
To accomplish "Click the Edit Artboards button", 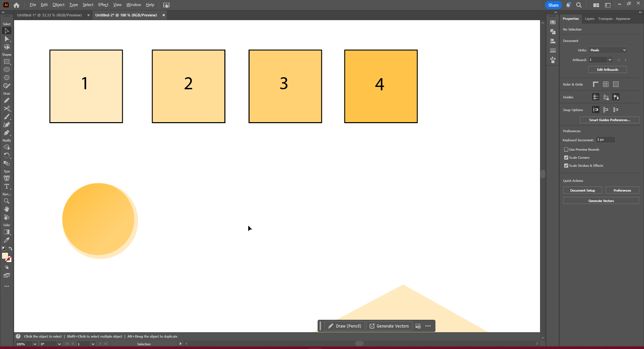I will pos(607,70).
